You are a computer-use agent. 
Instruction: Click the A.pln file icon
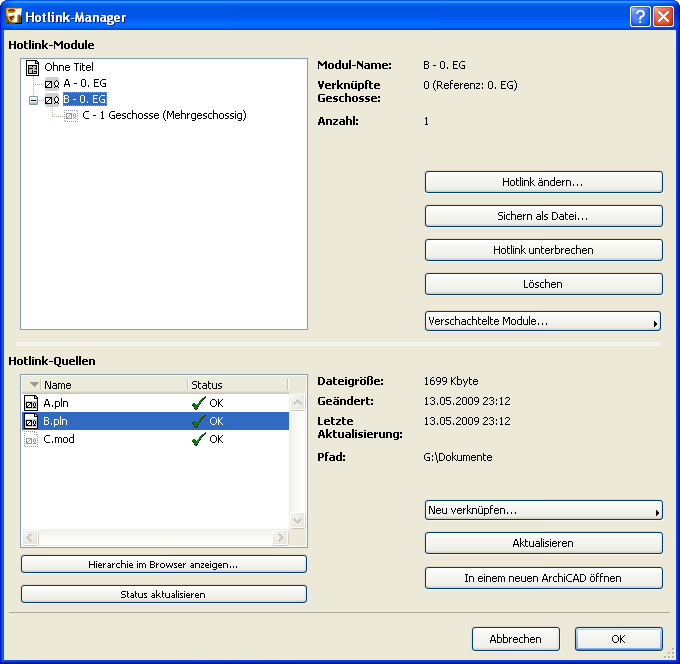[x=31, y=403]
